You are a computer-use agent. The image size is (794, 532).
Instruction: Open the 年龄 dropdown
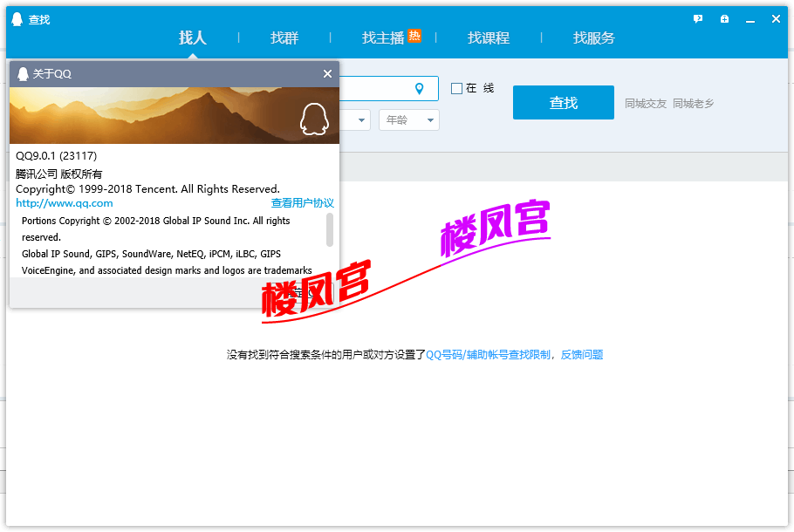tap(408, 120)
